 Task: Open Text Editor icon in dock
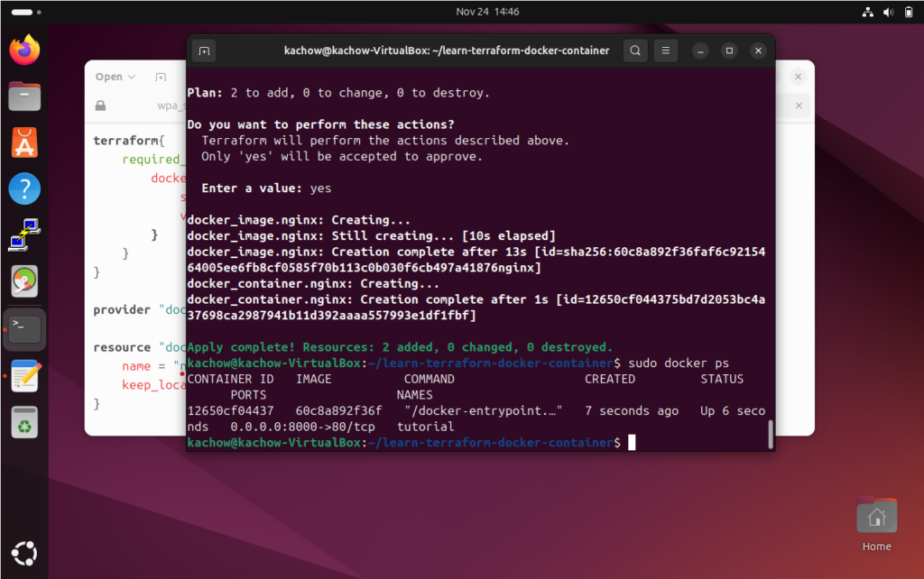click(24, 376)
